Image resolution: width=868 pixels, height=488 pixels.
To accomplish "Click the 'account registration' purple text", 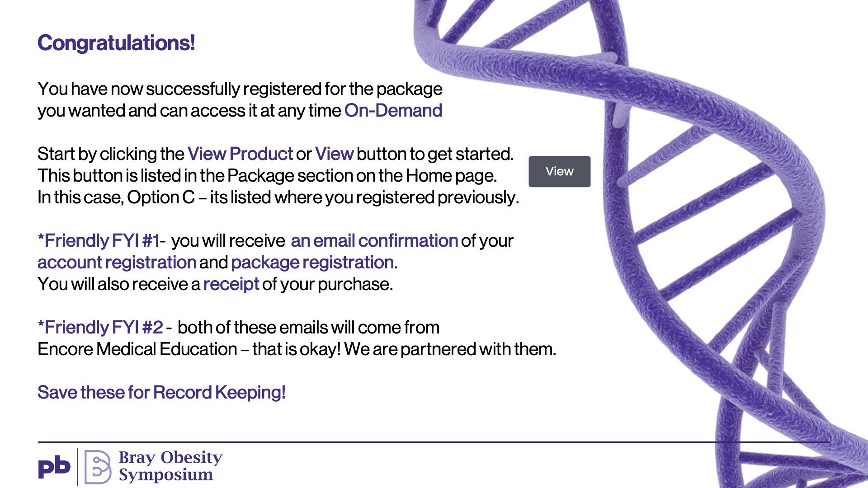I will [117, 263].
